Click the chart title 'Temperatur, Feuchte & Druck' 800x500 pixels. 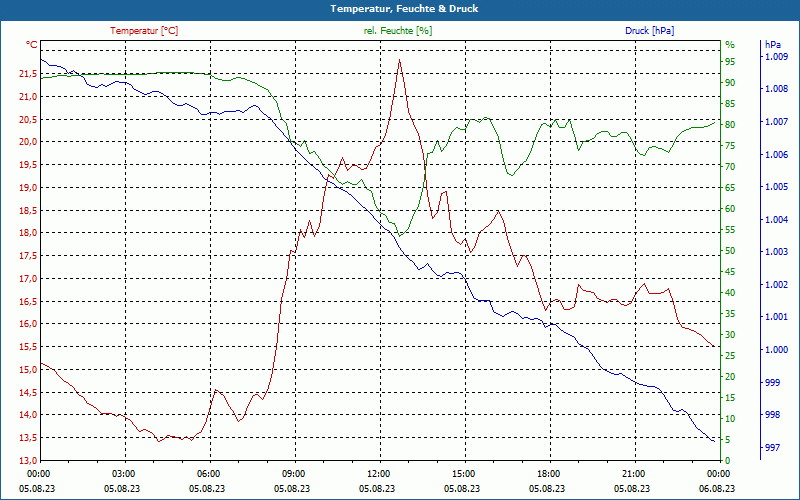[x=404, y=9]
